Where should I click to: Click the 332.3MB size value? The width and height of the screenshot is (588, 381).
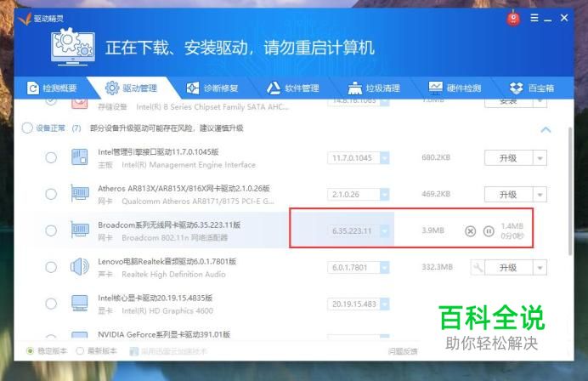[x=437, y=267]
